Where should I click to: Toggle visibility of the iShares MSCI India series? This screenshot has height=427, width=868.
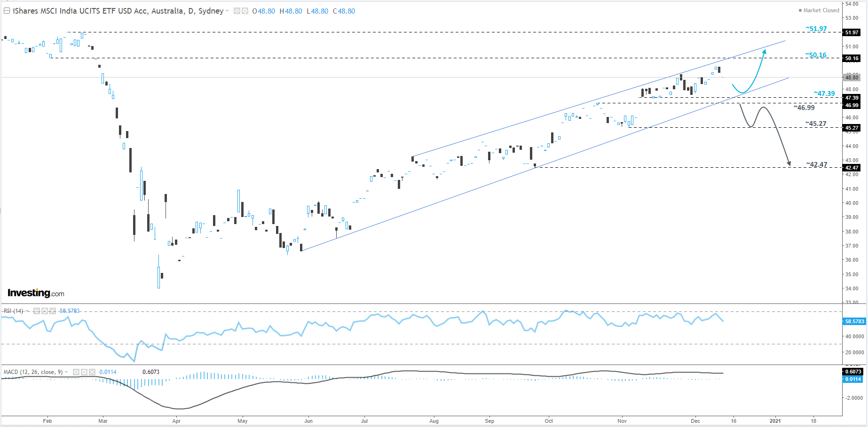pyautogui.click(x=237, y=11)
